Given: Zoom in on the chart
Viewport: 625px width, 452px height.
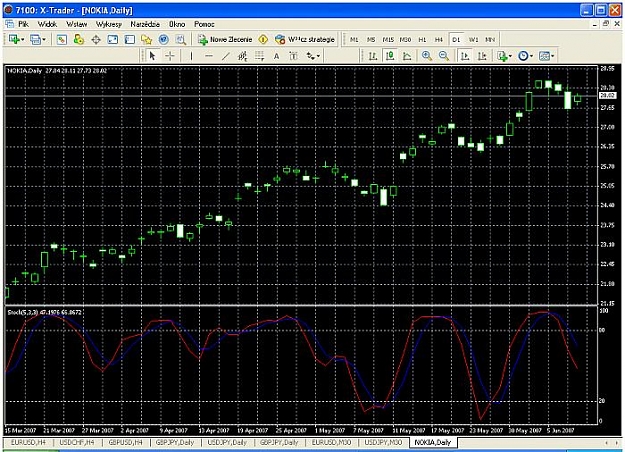Looking at the screenshot, I should coord(426,56).
